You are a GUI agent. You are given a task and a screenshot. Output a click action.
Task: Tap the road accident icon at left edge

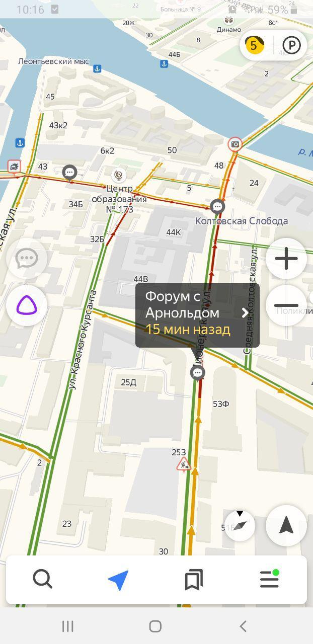14,167
